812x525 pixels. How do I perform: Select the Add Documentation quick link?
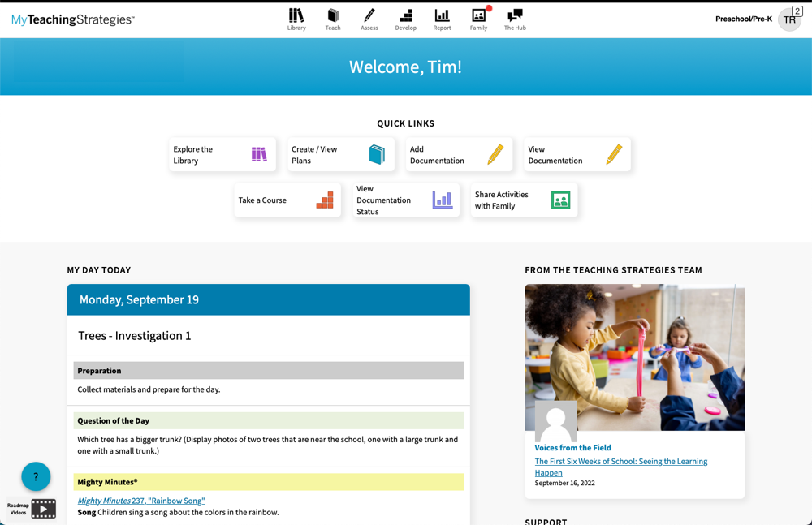[x=459, y=155]
